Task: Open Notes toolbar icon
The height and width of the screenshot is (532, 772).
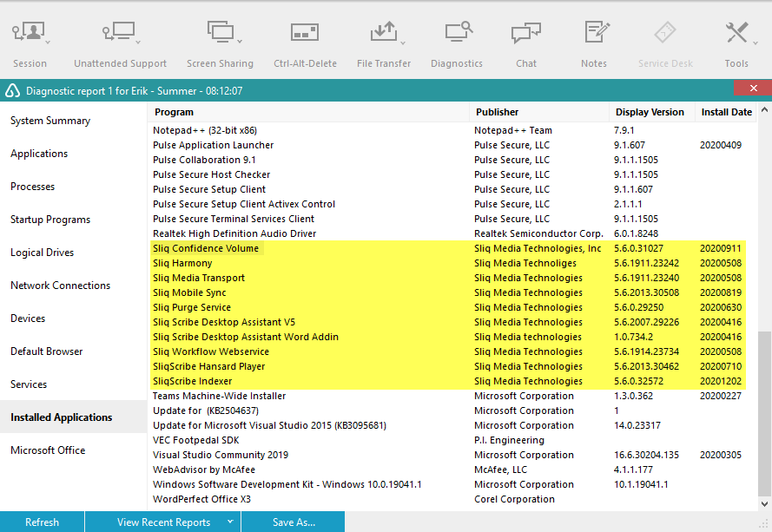Action: tap(597, 31)
